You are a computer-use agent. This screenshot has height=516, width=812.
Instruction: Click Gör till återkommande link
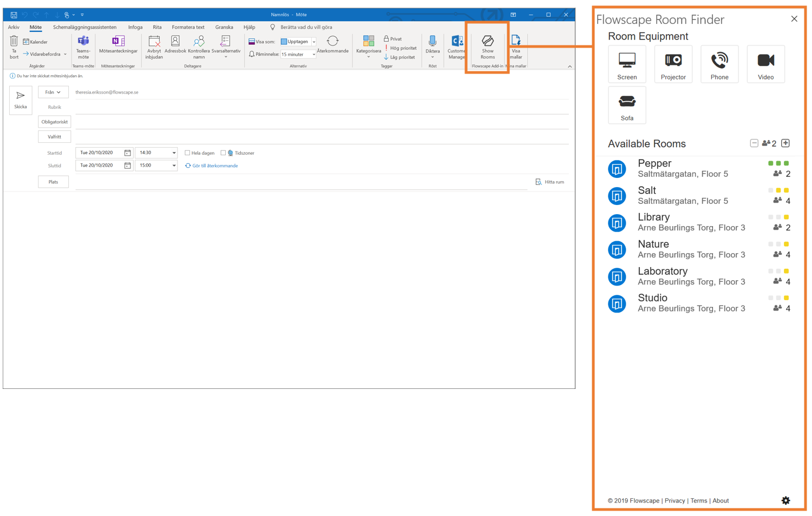click(x=212, y=166)
